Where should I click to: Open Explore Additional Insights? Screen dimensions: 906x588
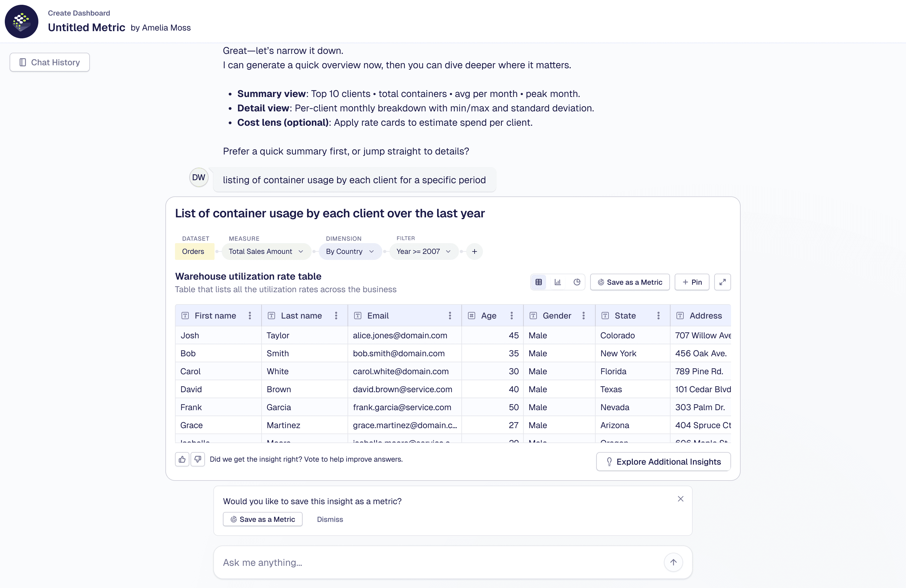663,462
